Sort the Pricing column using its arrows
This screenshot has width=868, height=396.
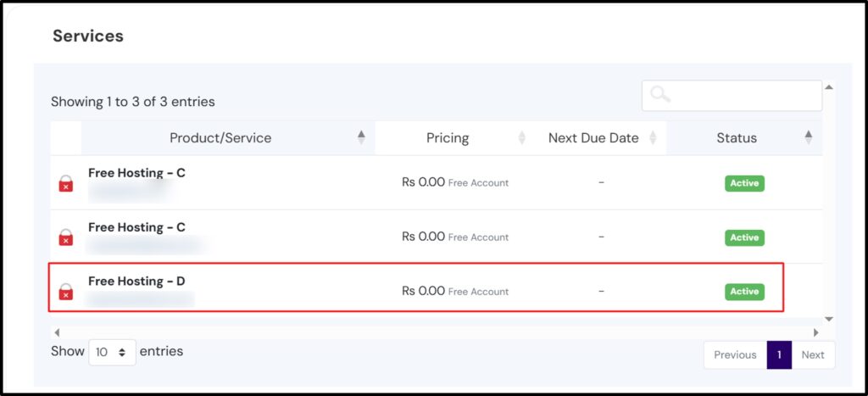pyautogui.click(x=521, y=137)
